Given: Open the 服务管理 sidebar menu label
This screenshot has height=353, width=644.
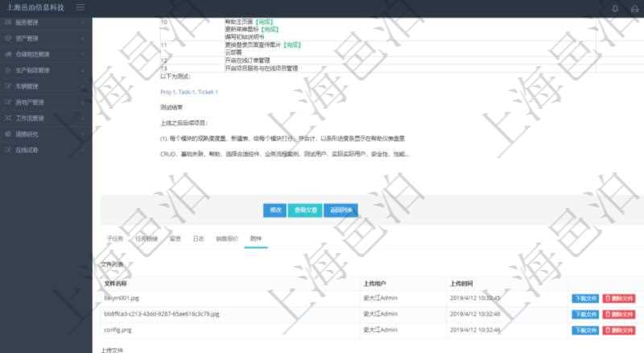Looking at the screenshot, I should click(27, 23).
